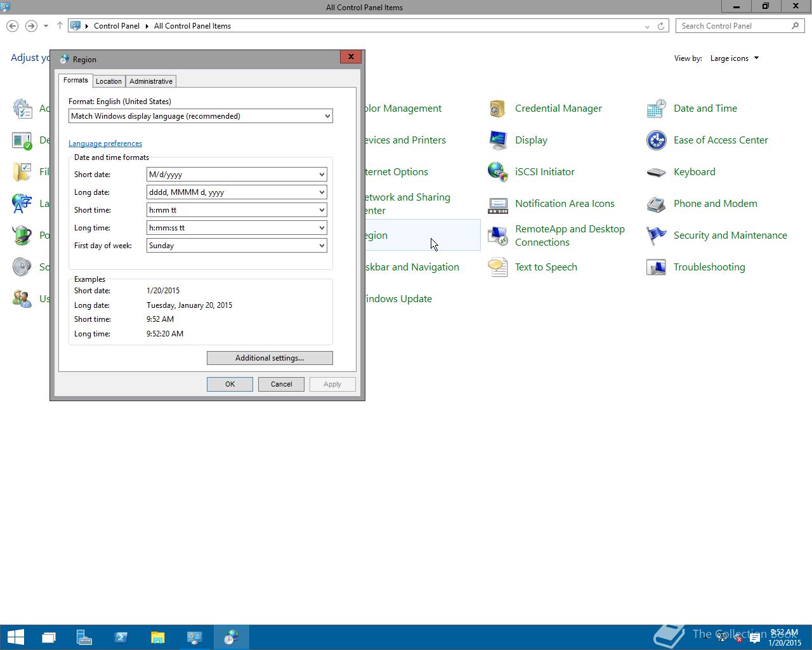Click the Start button on taskbar

15,637
